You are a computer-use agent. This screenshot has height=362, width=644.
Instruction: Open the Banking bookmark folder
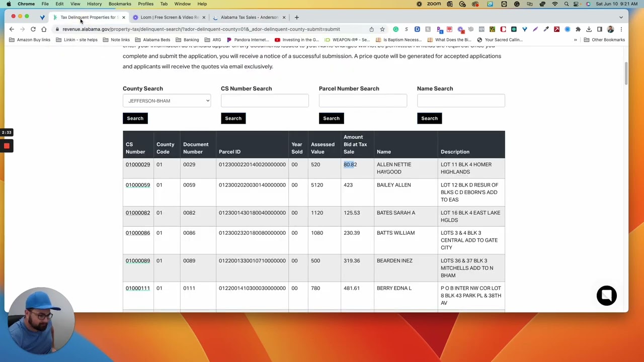tap(187, 40)
